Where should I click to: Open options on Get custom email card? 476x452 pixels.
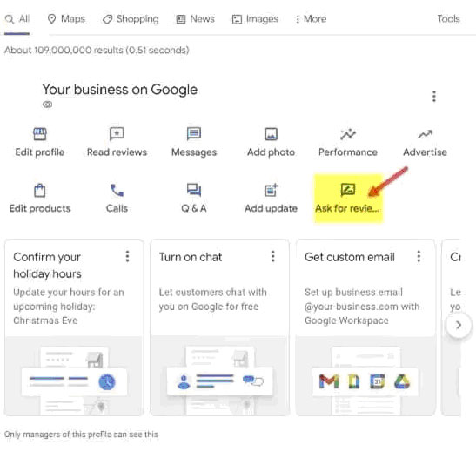[x=419, y=256]
